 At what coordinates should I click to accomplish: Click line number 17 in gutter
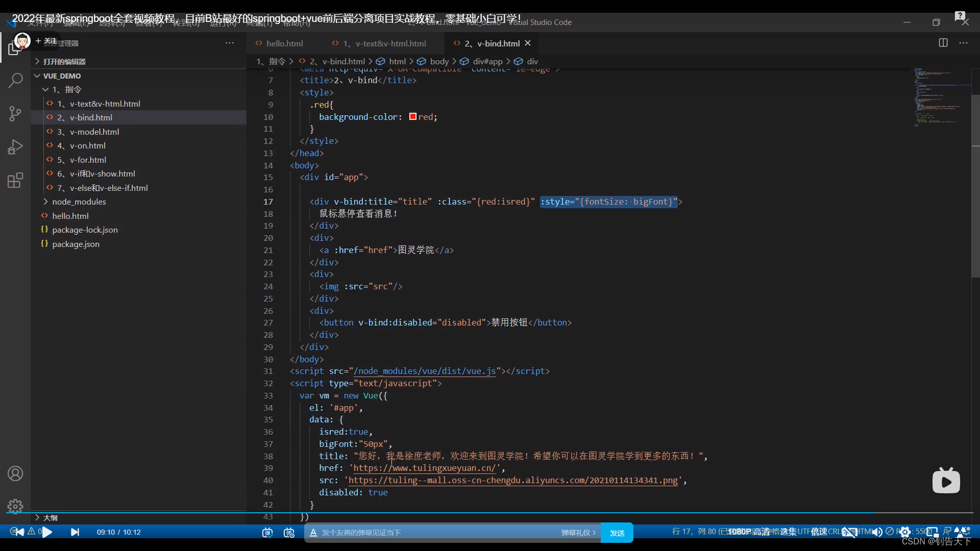pos(268,202)
